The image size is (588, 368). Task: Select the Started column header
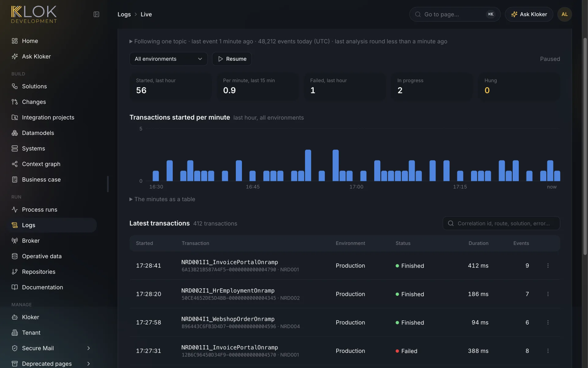145,243
